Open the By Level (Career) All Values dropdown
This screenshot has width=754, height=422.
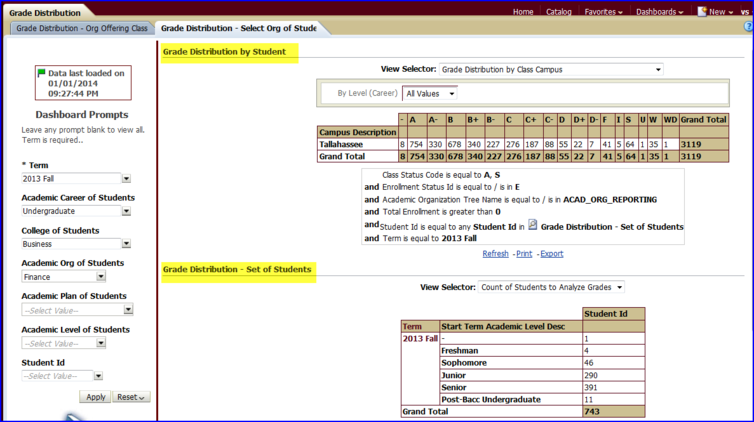[430, 93]
